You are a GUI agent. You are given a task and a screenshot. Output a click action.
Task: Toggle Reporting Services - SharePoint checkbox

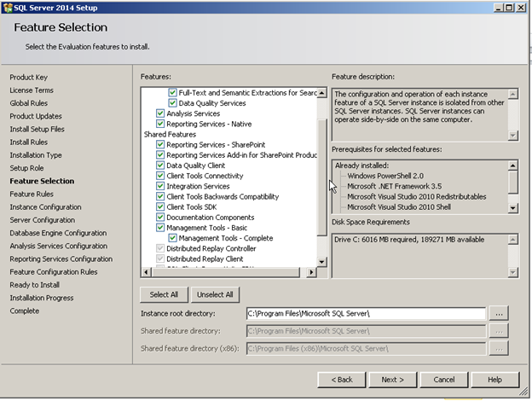pos(160,144)
